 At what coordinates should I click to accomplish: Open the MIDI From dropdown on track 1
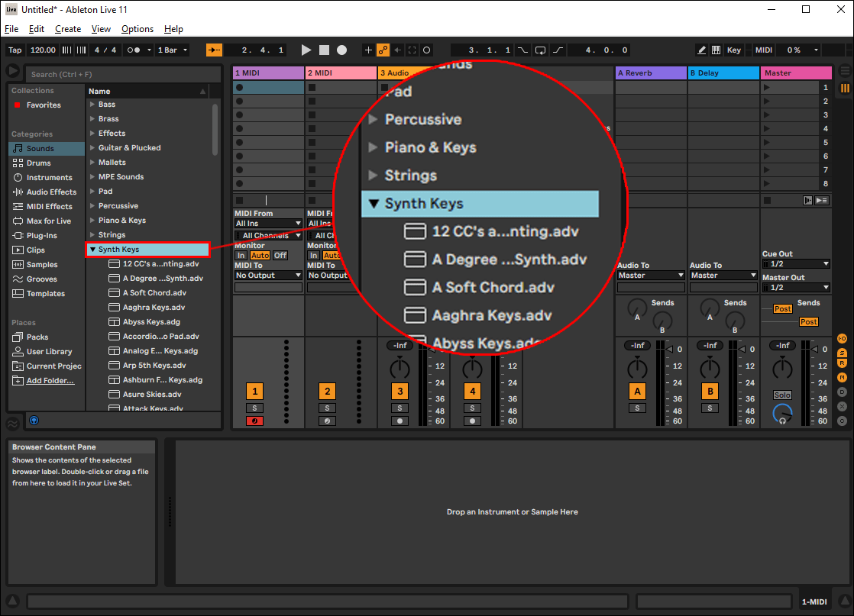[x=267, y=224]
